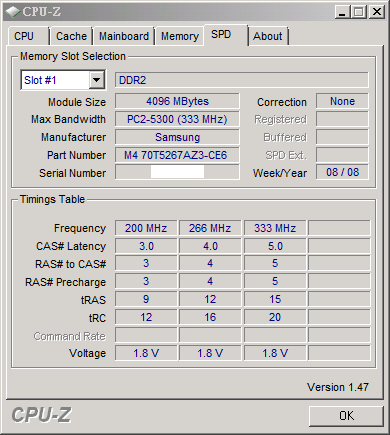Select the 4096 MBytes module size value
The image size is (390, 435).
177,101
